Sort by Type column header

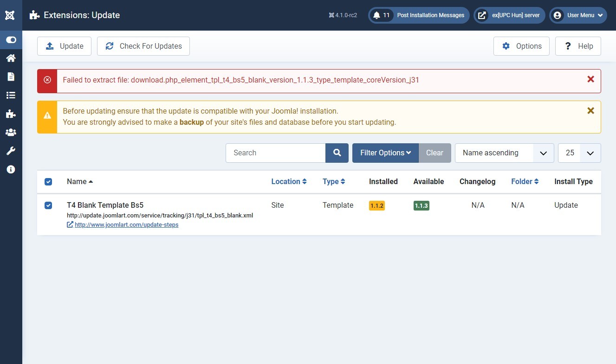[x=334, y=182]
